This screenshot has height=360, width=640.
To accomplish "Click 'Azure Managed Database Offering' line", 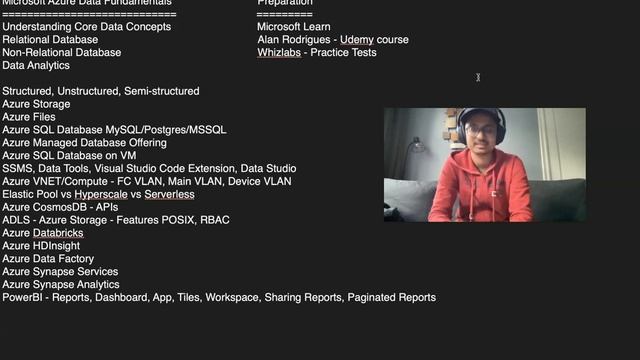I will click(84, 143).
